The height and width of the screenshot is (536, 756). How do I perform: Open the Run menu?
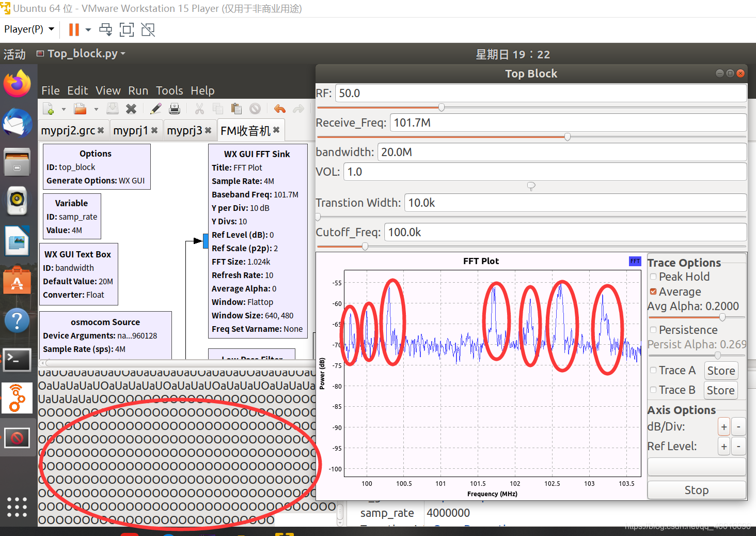pyautogui.click(x=138, y=90)
